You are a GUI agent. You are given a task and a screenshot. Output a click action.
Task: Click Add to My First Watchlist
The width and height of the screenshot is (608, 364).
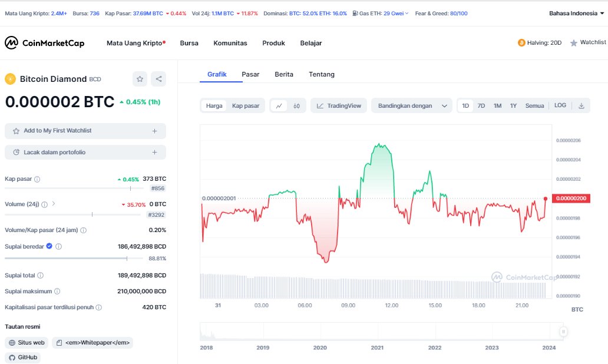pos(85,131)
